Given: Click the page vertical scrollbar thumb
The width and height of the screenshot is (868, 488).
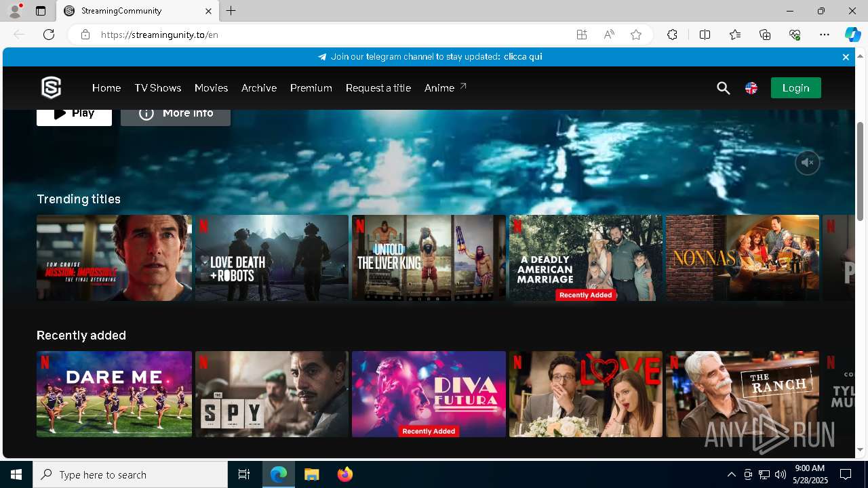Looking at the screenshot, I should 861,171.
